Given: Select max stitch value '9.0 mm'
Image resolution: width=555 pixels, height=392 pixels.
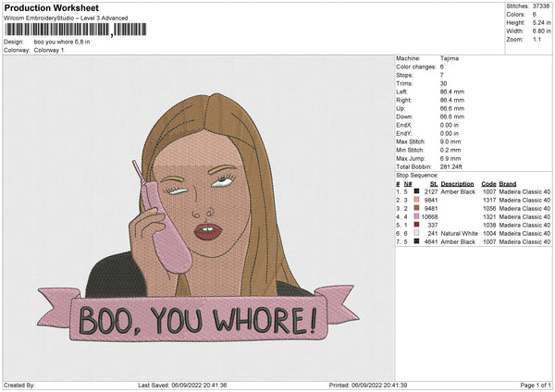Looking at the screenshot, I should (450, 141).
